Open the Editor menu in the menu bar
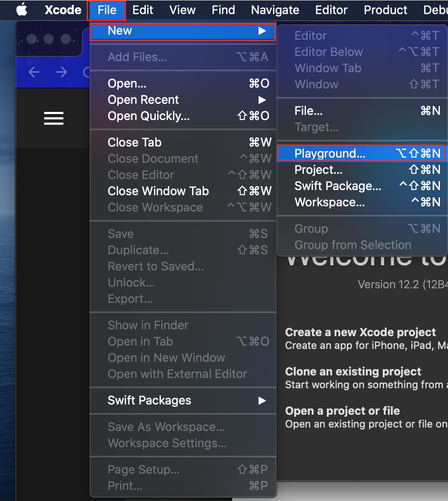The image size is (448, 501). click(331, 10)
